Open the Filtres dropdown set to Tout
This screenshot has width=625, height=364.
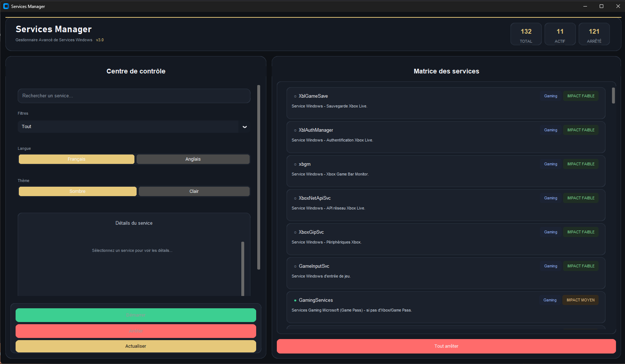(x=134, y=127)
